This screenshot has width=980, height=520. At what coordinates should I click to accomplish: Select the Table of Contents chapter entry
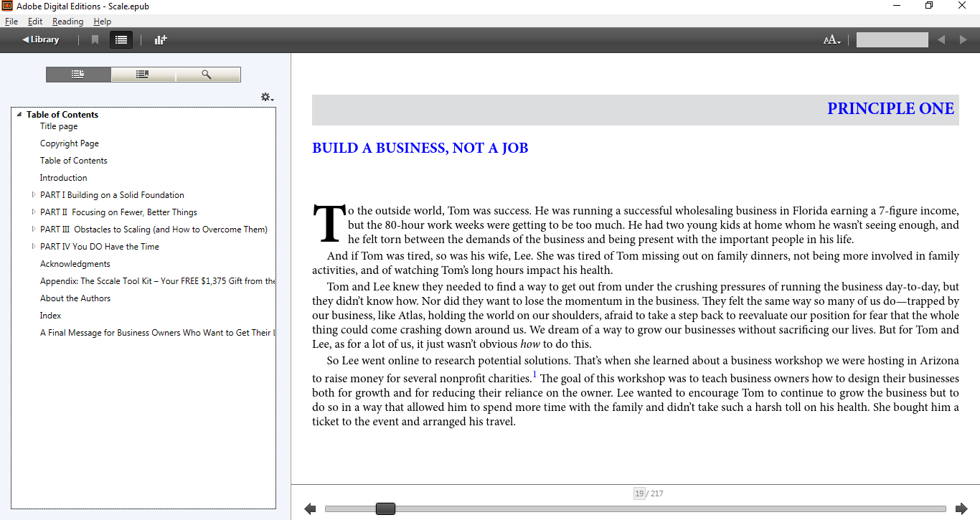(x=74, y=161)
